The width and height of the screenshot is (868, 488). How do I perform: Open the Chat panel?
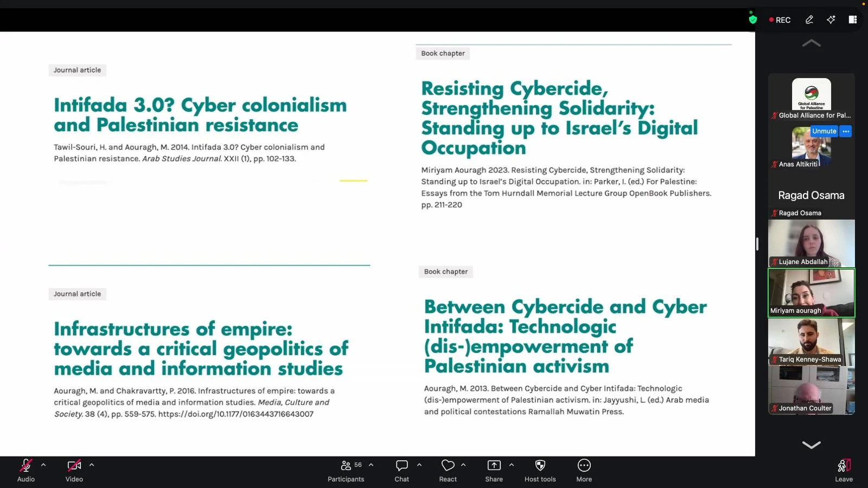coord(401,470)
